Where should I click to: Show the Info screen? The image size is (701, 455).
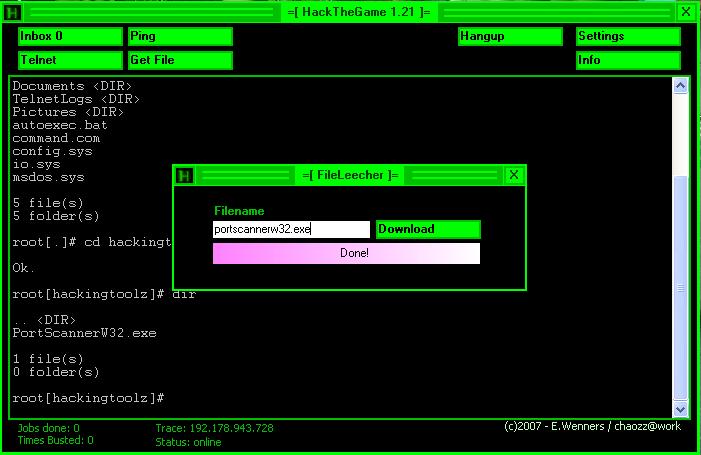point(628,60)
